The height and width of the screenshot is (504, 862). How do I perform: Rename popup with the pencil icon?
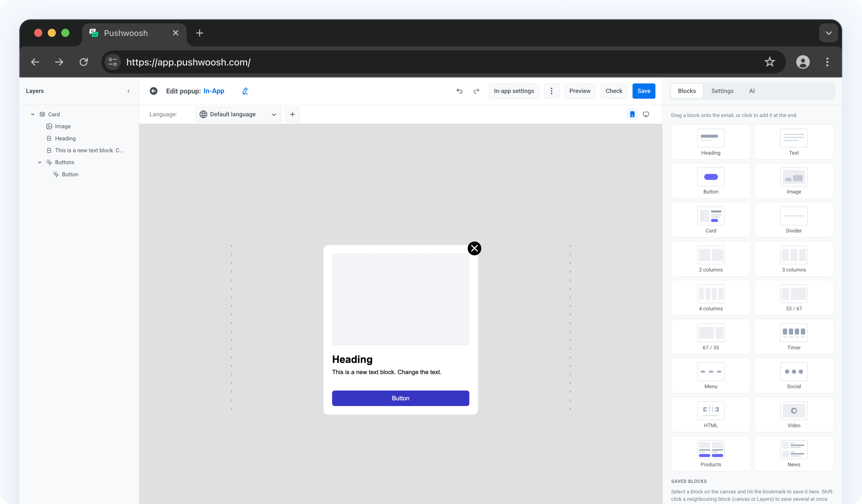click(245, 91)
